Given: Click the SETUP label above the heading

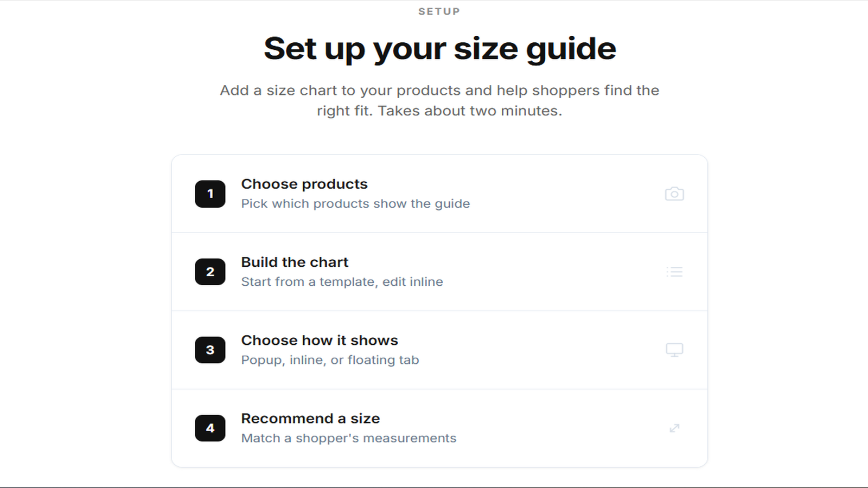Looking at the screenshot, I should (439, 11).
